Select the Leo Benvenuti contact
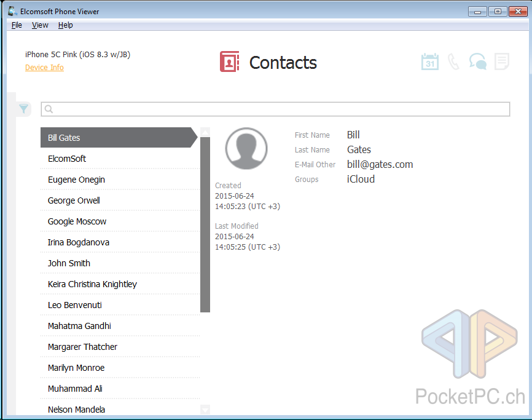The image size is (532, 420). click(x=120, y=305)
